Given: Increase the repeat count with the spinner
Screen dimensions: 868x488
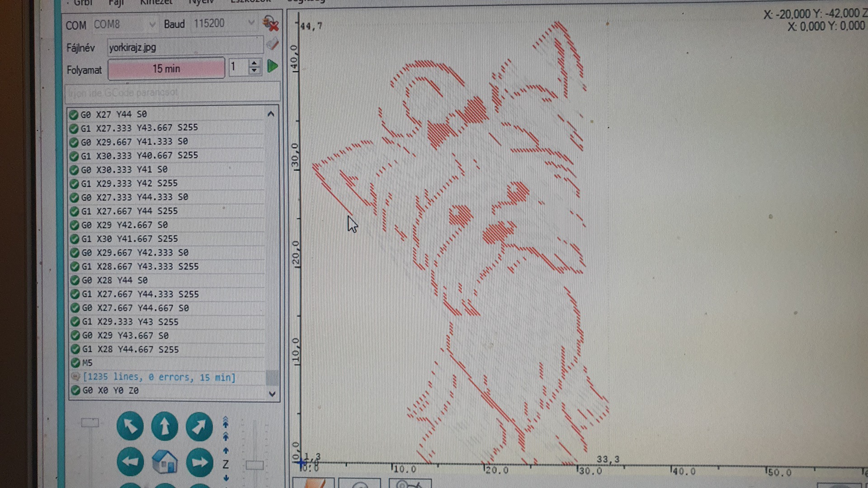Looking at the screenshot, I should 255,63.
